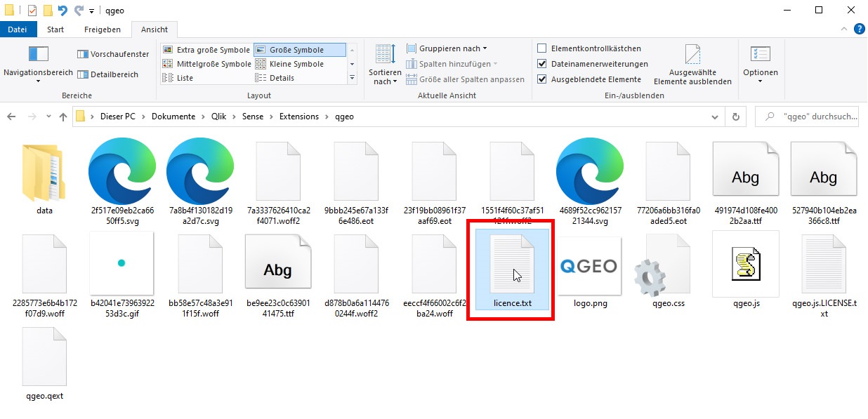Navigate up one folder level arrow
Image resolution: width=868 pixels, height=419 pixels.
pyautogui.click(x=63, y=117)
